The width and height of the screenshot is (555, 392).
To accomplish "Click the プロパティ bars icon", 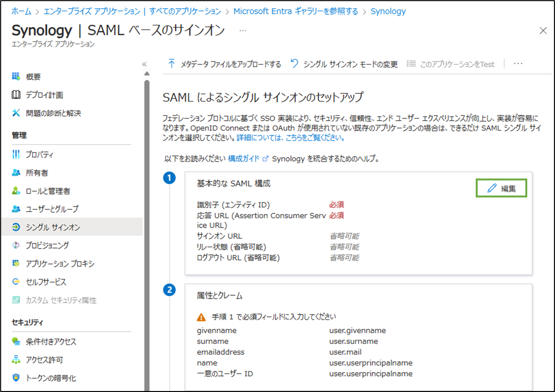I will [x=16, y=154].
